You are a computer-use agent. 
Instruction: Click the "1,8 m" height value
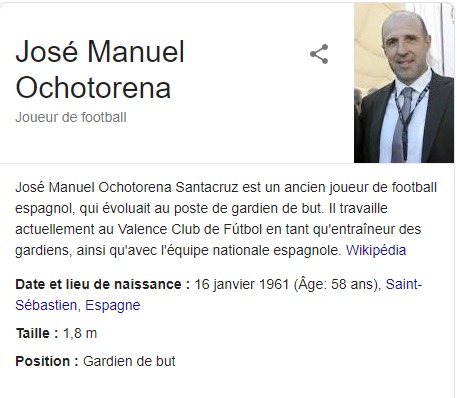click(80, 333)
